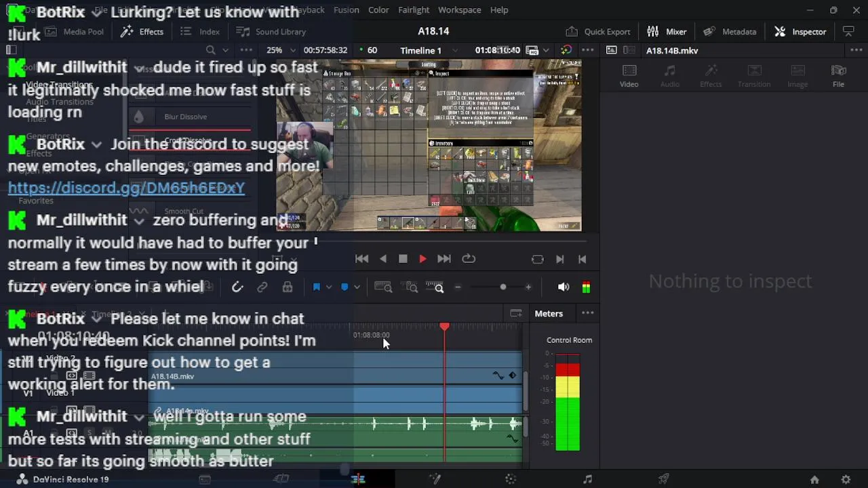Viewport: 868px width, 488px height.
Task: Click the blue flag icon
Action: click(x=316, y=287)
